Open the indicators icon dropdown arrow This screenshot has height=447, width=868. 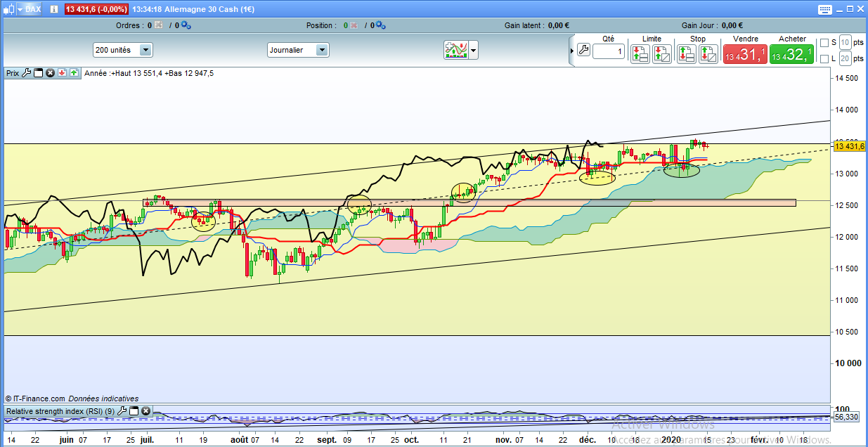(x=474, y=50)
